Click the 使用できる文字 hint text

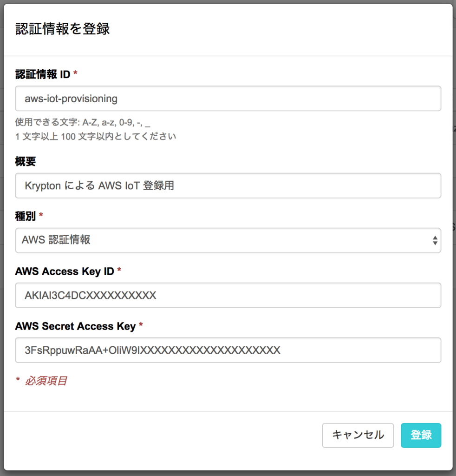coord(83,122)
